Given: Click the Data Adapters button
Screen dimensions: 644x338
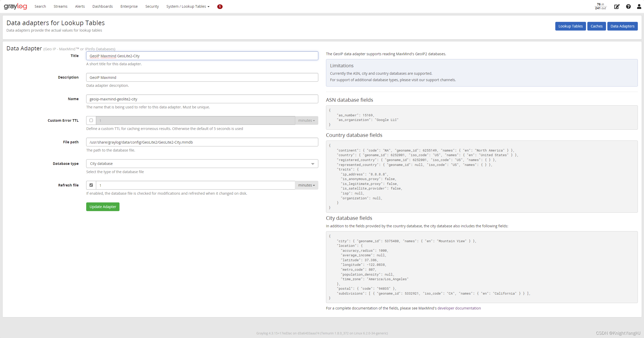Looking at the screenshot, I should (x=622, y=26).
